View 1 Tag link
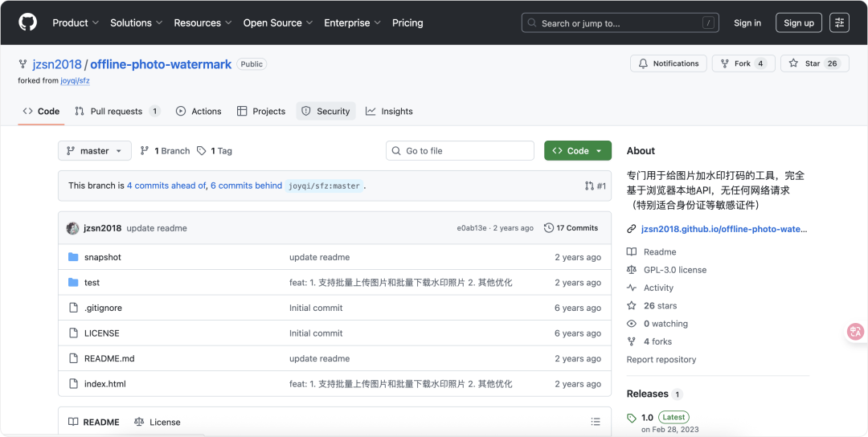Screen dimensions: 868x437 (215, 150)
